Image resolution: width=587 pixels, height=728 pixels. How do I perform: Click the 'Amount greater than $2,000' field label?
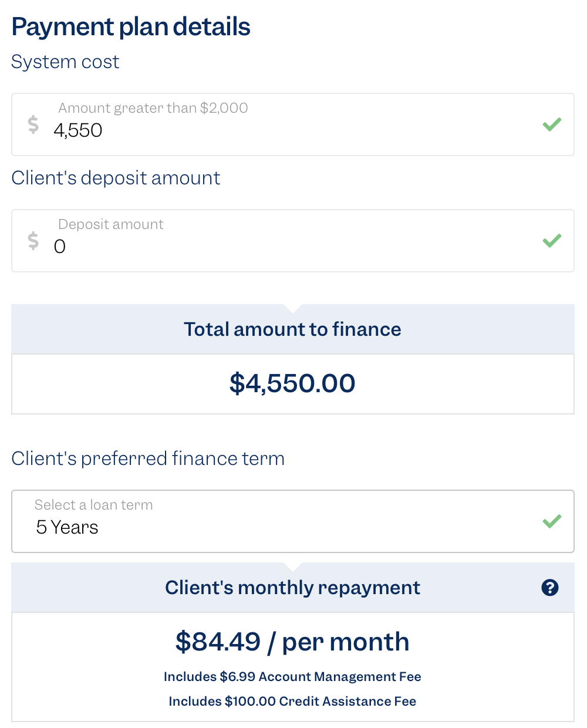[x=153, y=108]
